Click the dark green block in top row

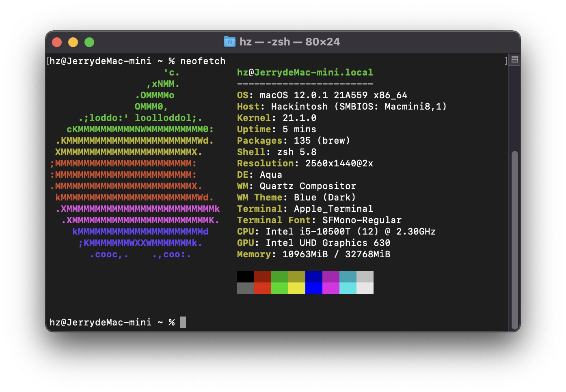pos(280,277)
